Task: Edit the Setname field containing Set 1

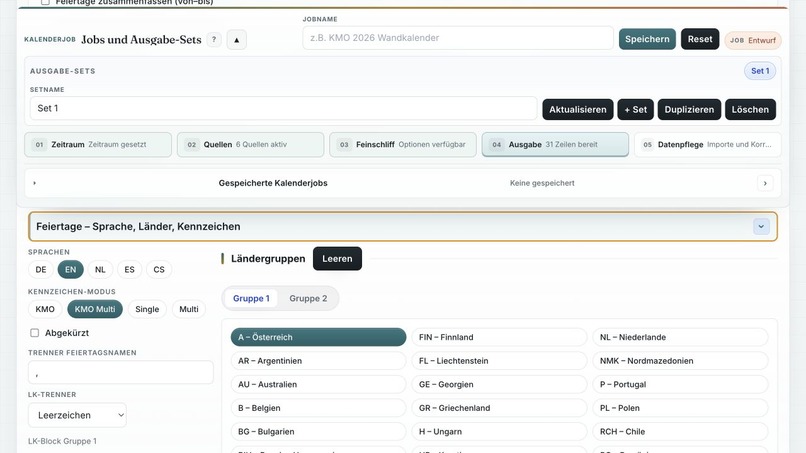Action: tap(283, 108)
